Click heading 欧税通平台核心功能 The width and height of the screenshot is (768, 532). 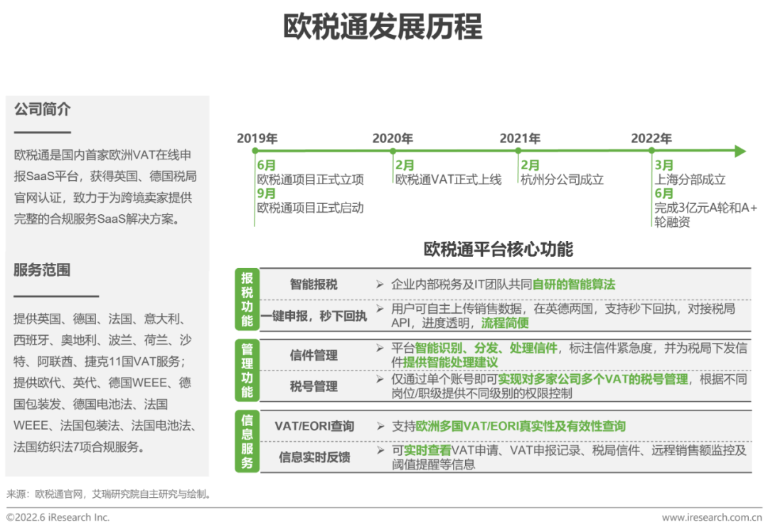[x=498, y=249]
